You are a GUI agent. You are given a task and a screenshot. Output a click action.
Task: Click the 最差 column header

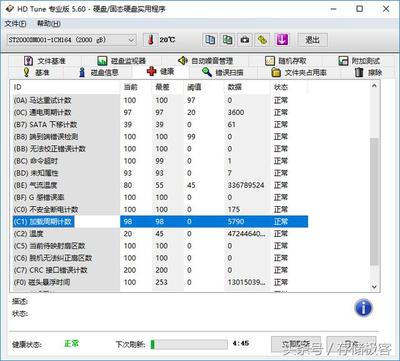tap(168, 87)
